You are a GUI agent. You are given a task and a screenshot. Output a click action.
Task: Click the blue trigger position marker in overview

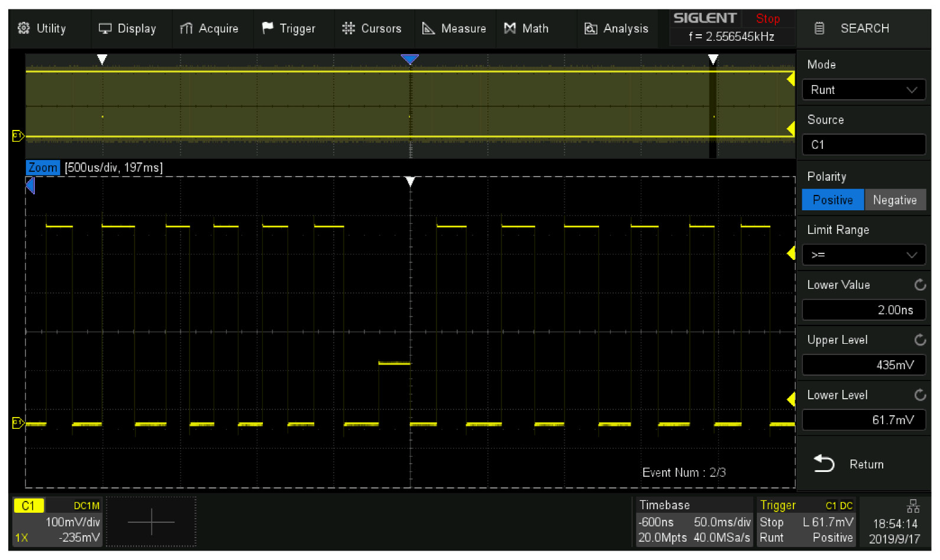click(x=409, y=59)
